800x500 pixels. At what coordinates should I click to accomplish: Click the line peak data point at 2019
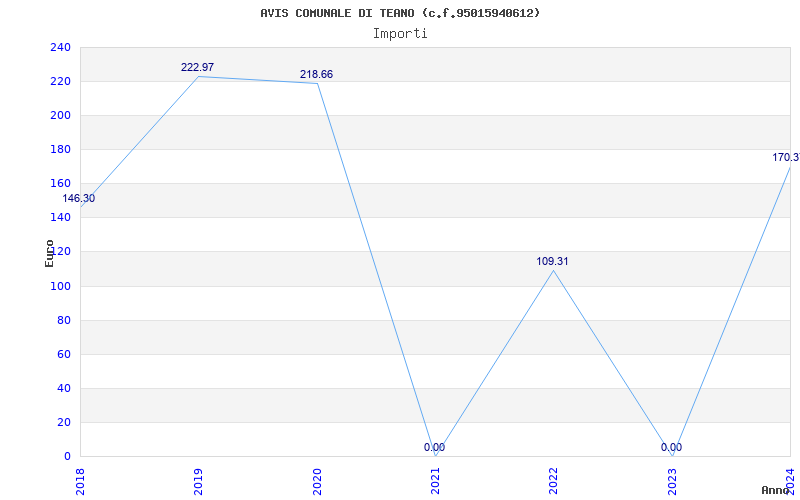click(198, 77)
